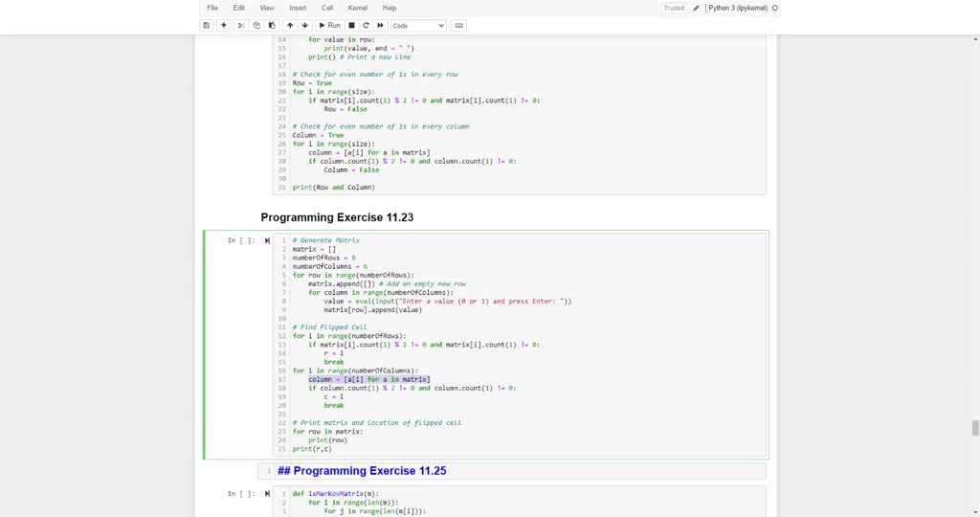
Task: Run the Exercise 11.23 cell via its prompt icon
Action: tap(267, 240)
